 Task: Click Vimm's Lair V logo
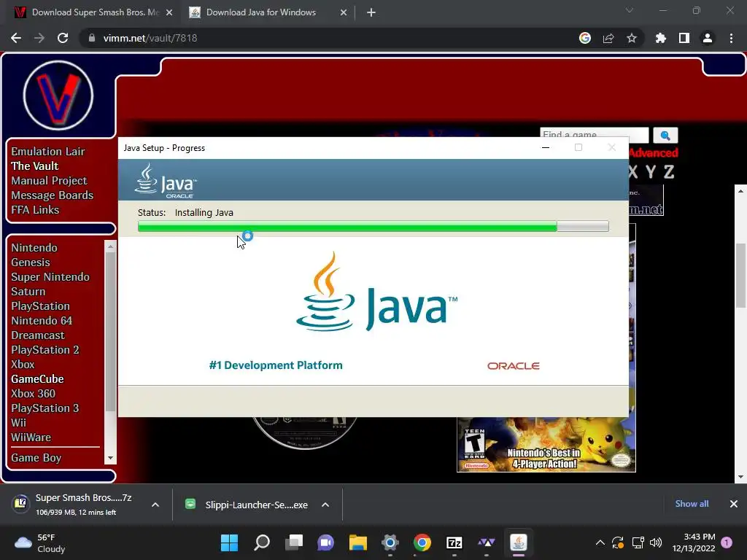58,96
